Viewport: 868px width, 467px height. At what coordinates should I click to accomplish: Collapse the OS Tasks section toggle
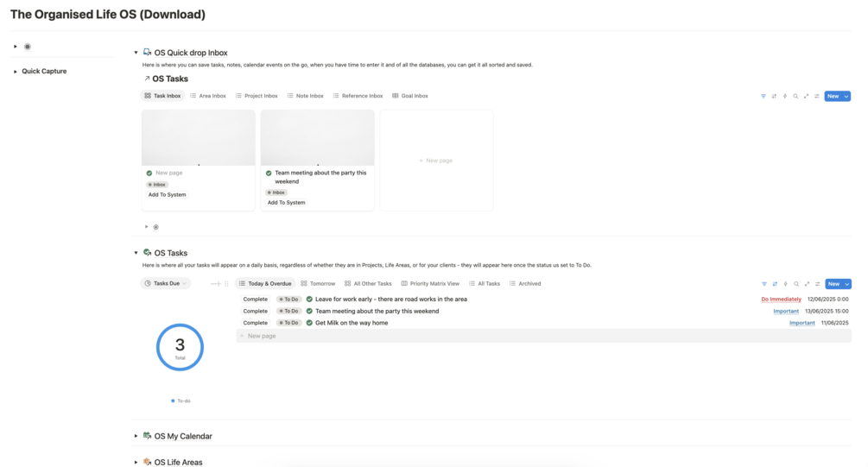[x=136, y=252]
